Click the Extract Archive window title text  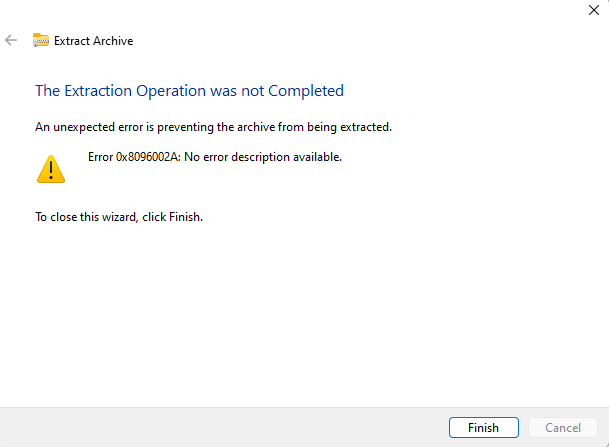click(93, 41)
